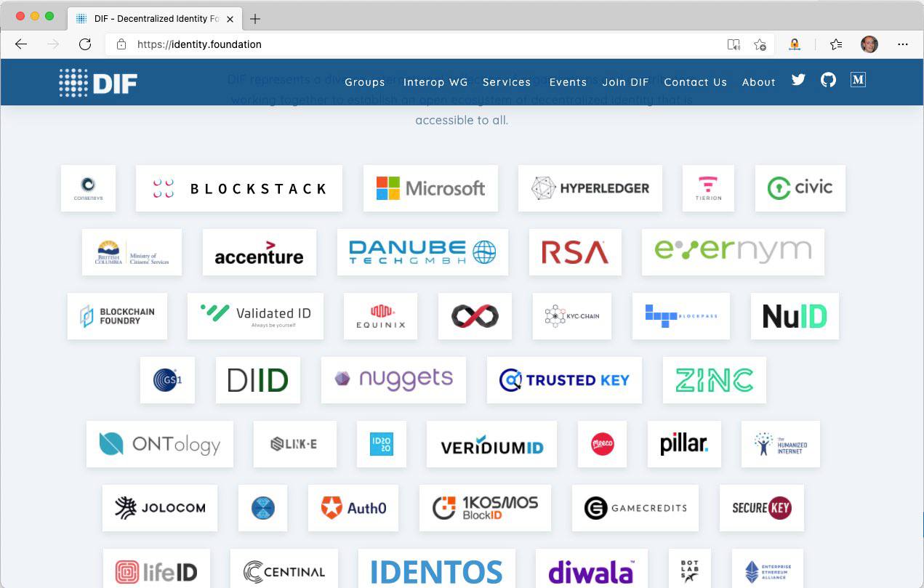Image resolution: width=924 pixels, height=588 pixels.
Task: Open the Hyperledger logo tile
Action: click(x=590, y=188)
